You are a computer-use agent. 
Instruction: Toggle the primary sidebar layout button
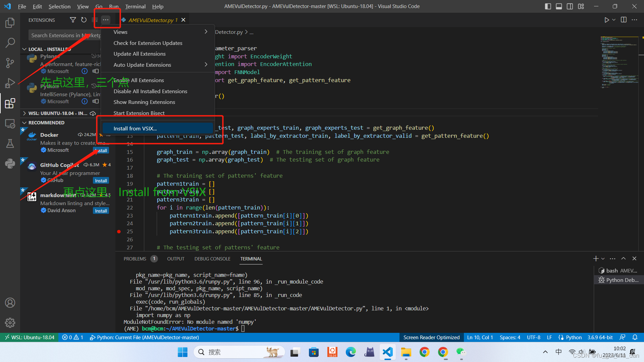548,6
